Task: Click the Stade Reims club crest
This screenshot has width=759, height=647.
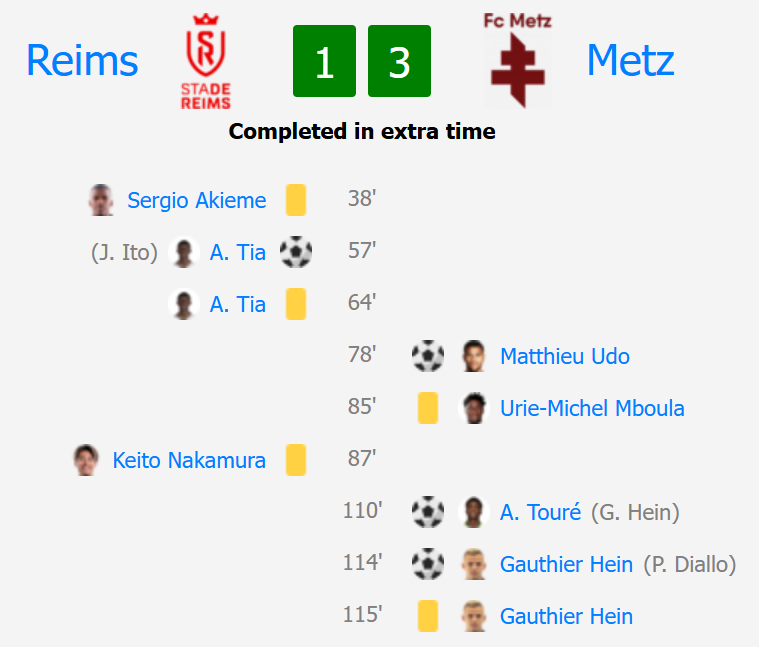Action: point(206,61)
